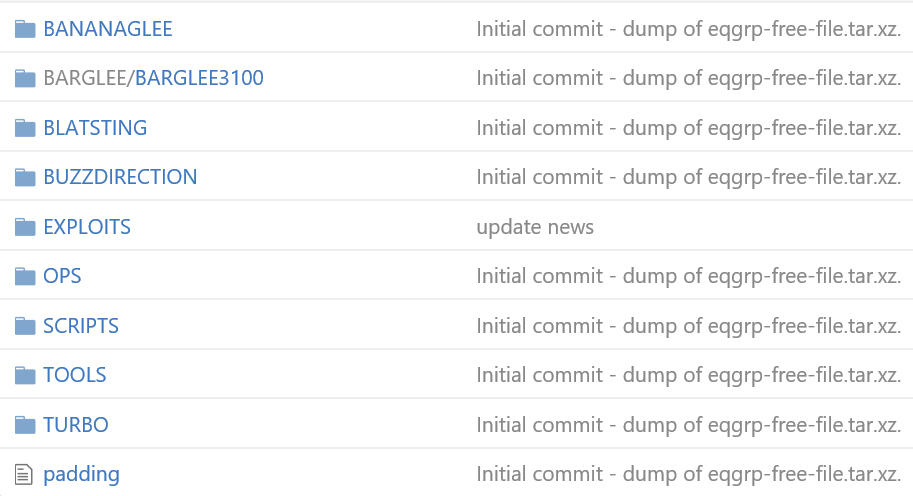Open commit message beside SCRIPTS folder

coord(689,326)
